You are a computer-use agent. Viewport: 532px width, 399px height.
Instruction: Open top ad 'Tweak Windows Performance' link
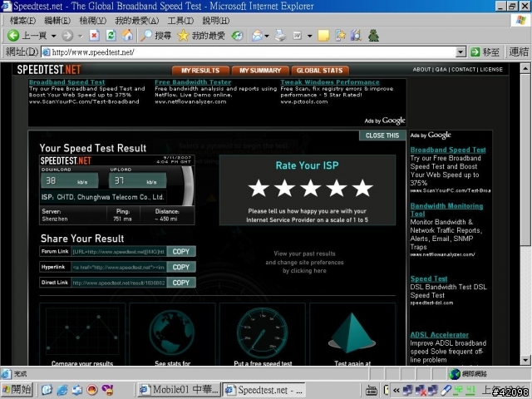(330, 82)
